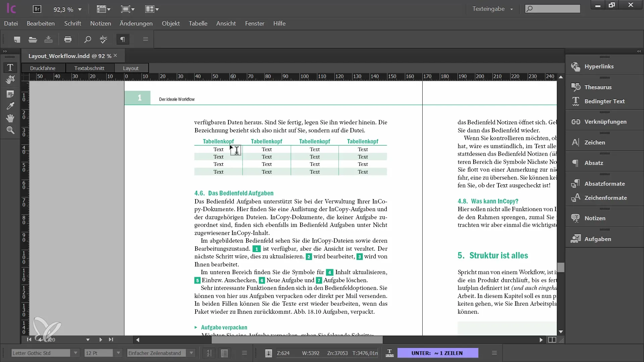Switch to Layout tab
Screen dimensions: 644x362
[131, 68]
